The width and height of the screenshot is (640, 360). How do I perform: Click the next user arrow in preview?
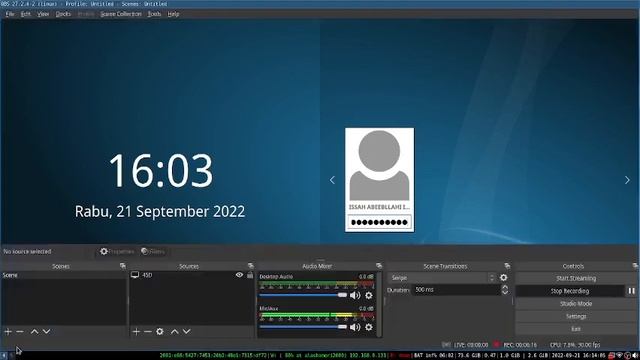click(627, 180)
